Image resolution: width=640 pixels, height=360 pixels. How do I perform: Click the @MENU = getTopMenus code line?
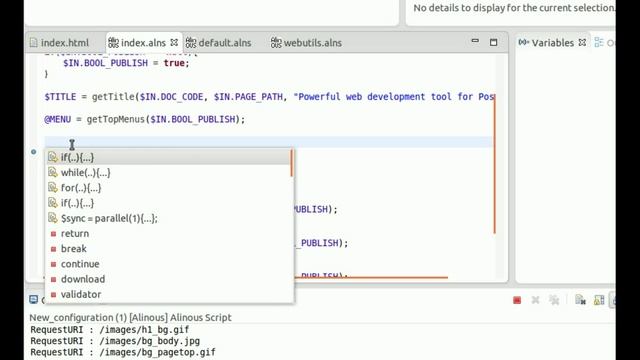pyautogui.click(x=144, y=120)
